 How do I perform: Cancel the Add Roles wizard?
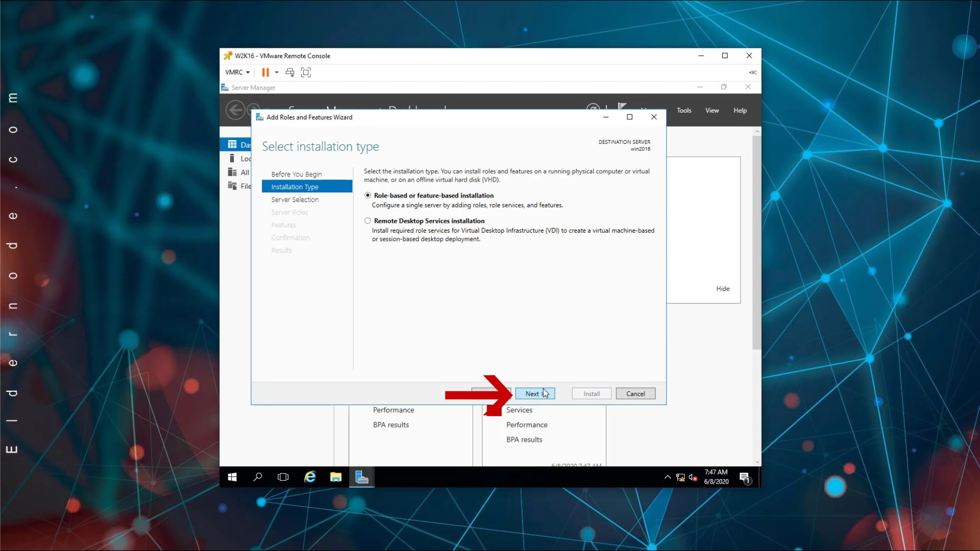coord(635,394)
